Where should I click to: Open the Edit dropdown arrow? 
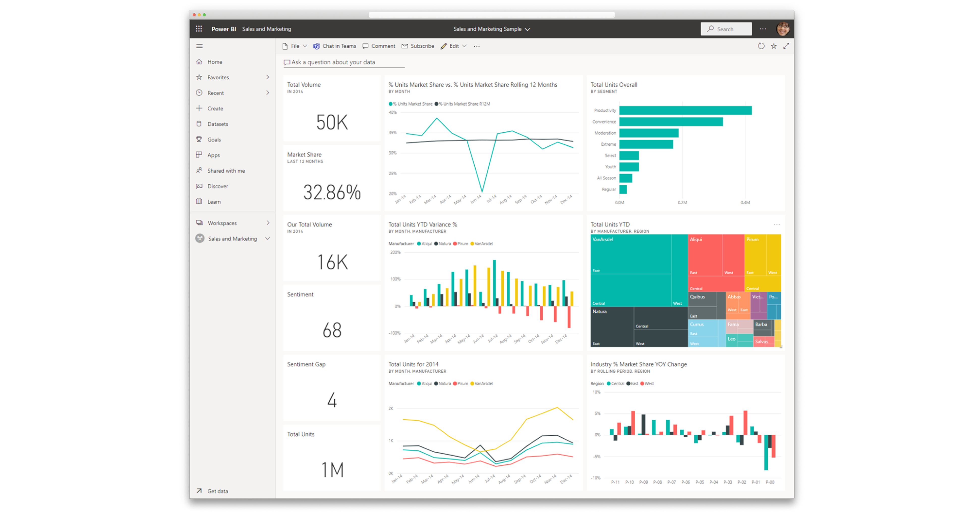(x=465, y=46)
